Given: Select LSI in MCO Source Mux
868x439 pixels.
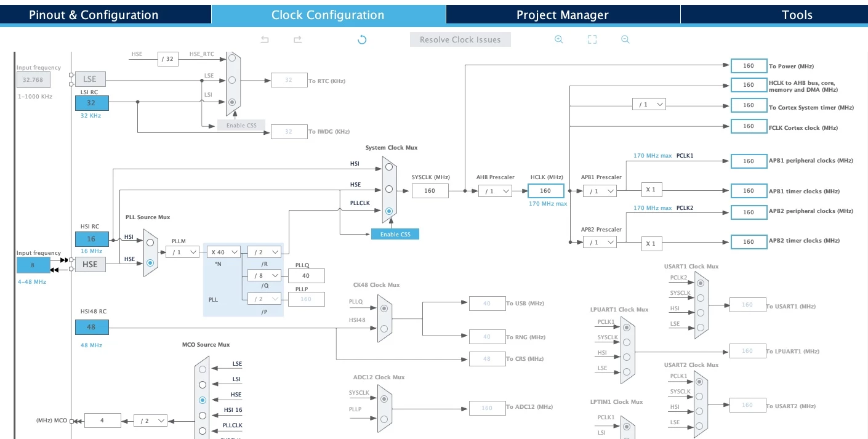Looking at the screenshot, I should coord(202,384).
